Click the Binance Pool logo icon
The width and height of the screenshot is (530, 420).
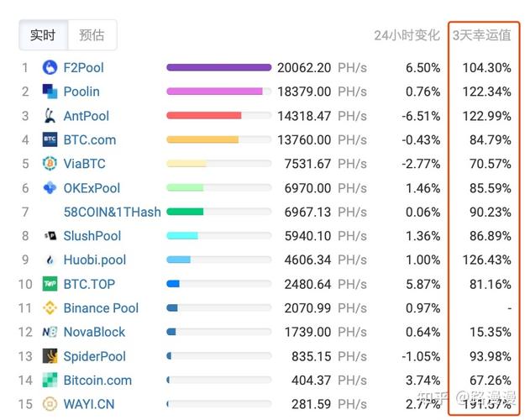(50, 308)
